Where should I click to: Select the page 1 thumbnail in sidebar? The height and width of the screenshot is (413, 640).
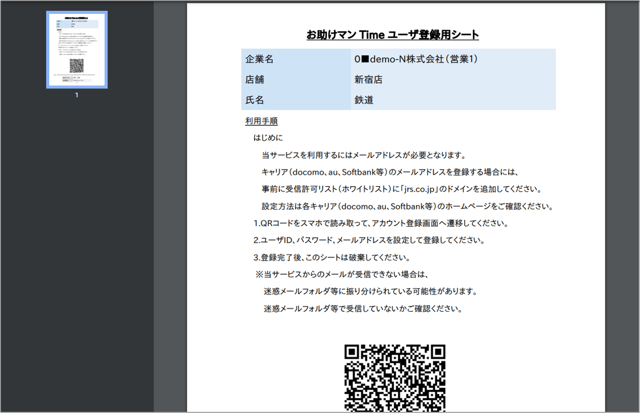tap(77, 49)
